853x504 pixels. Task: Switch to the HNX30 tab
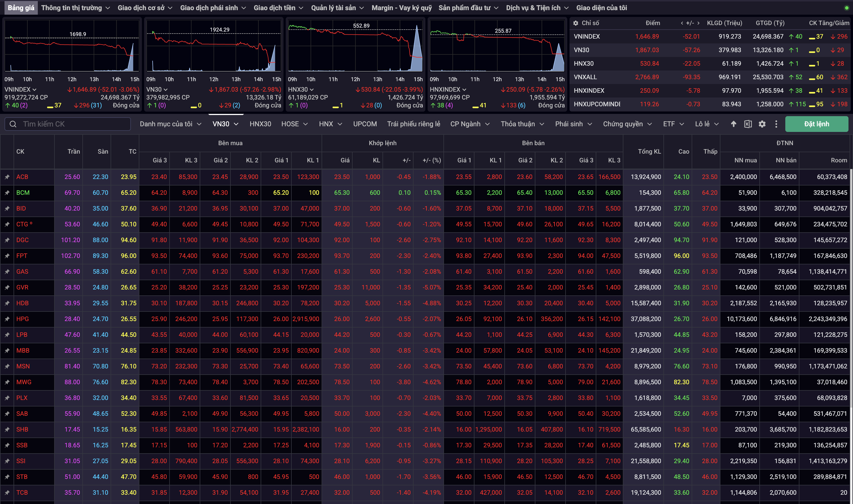(x=260, y=124)
